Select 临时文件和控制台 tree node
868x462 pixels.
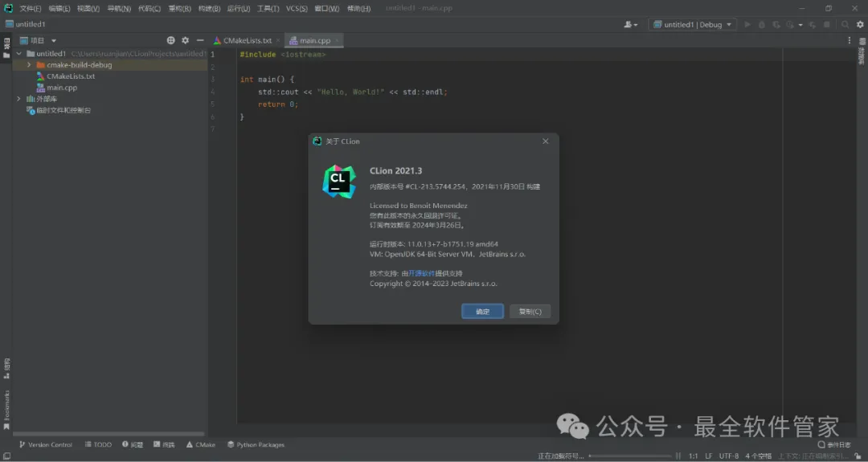point(63,110)
